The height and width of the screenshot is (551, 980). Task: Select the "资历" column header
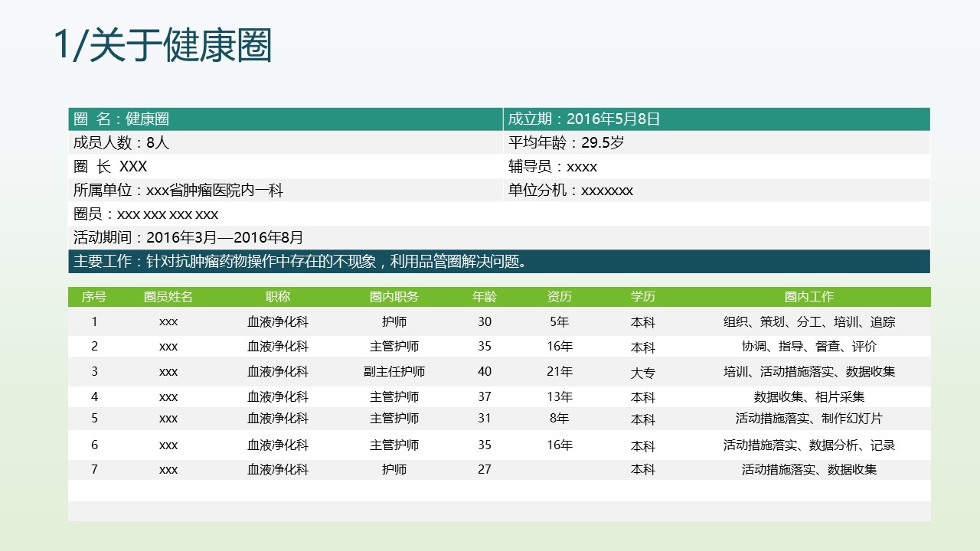coord(560,297)
